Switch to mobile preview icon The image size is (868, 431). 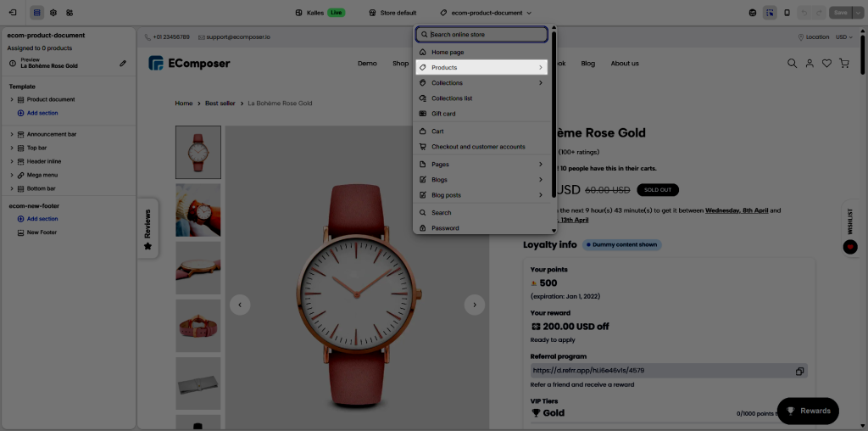pos(787,13)
